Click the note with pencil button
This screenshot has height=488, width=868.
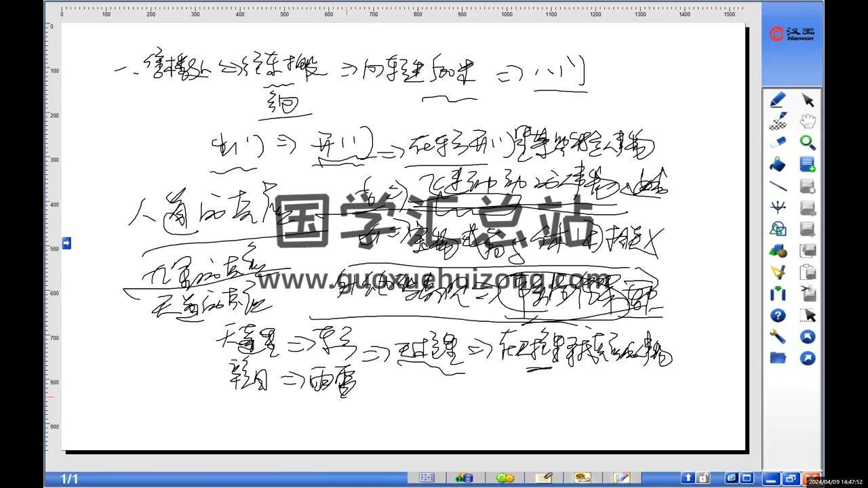click(543, 478)
